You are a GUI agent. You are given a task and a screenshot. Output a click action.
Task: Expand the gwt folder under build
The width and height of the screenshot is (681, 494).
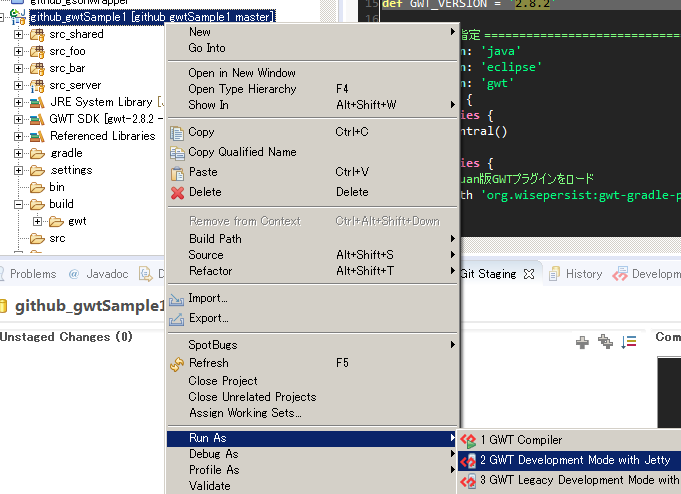tap(37, 222)
